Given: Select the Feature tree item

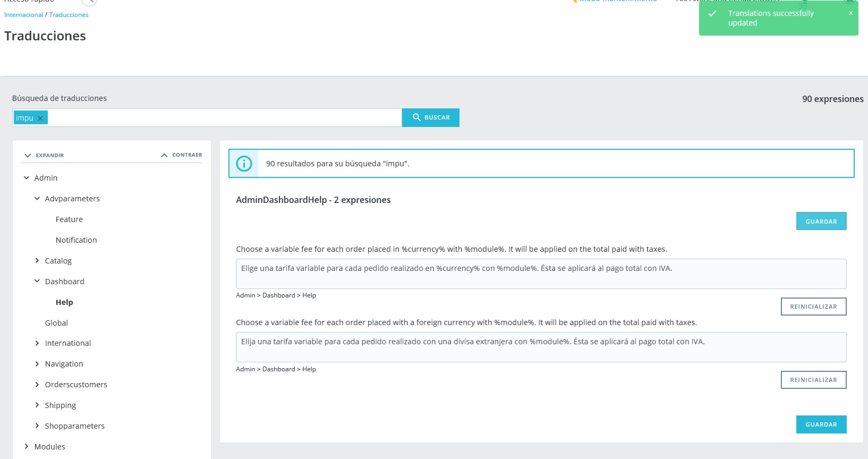Looking at the screenshot, I should (x=69, y=219).
